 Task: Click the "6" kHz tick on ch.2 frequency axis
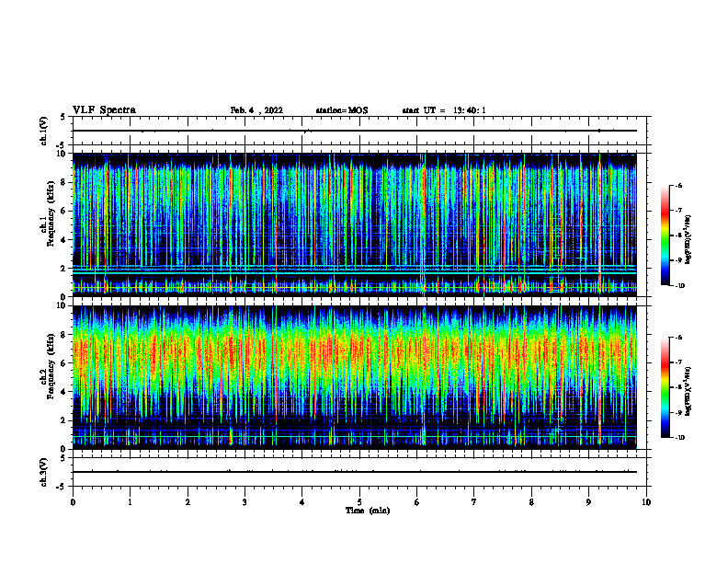click(x=64, y=363)
